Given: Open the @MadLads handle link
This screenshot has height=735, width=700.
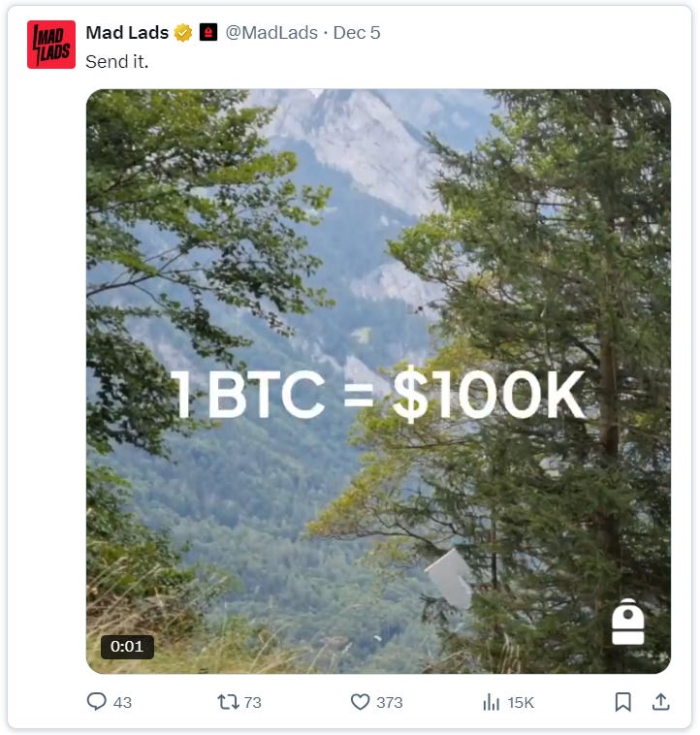Looking at the screenshot, I should pyautogui.click(x=271, y=33).
